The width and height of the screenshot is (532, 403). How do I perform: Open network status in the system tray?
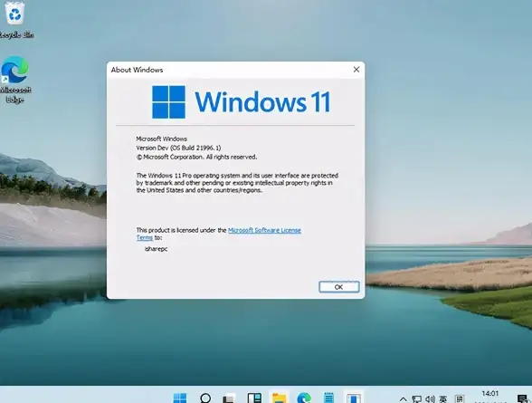coord(416,399)
